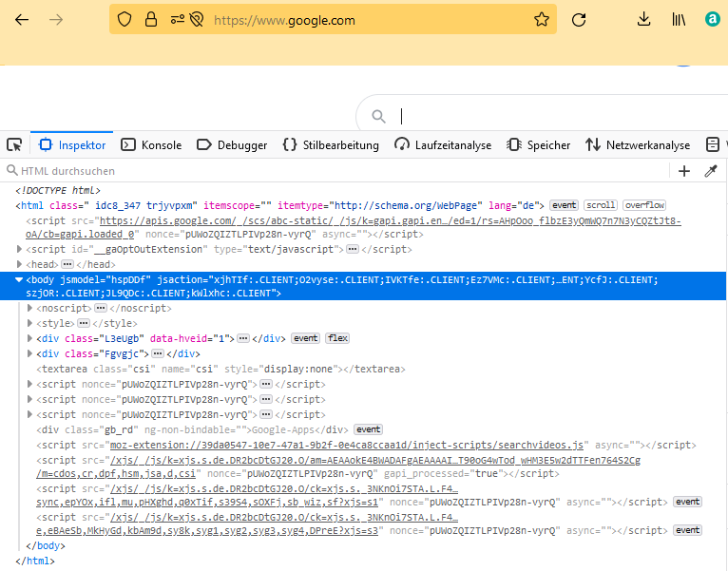The width and height of the screenshot is (728, 571).
Task: Open the Debugger tab
Action: (232, 144)
